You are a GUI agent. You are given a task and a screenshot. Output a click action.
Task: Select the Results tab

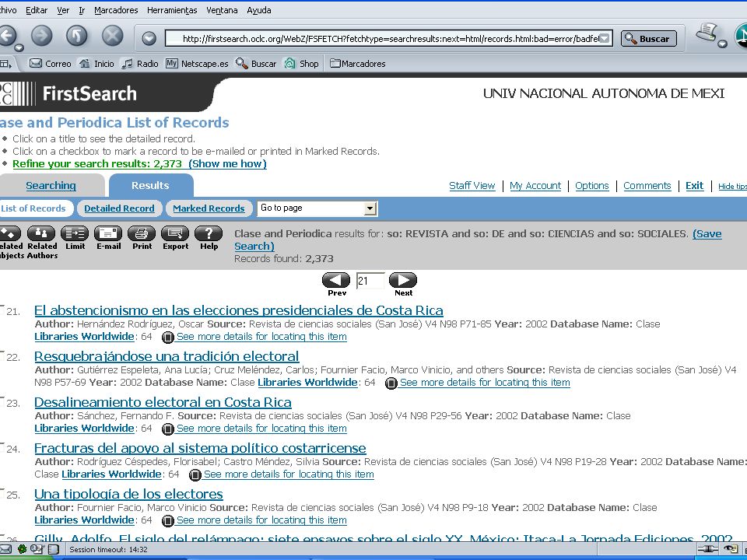click(150, 185)
